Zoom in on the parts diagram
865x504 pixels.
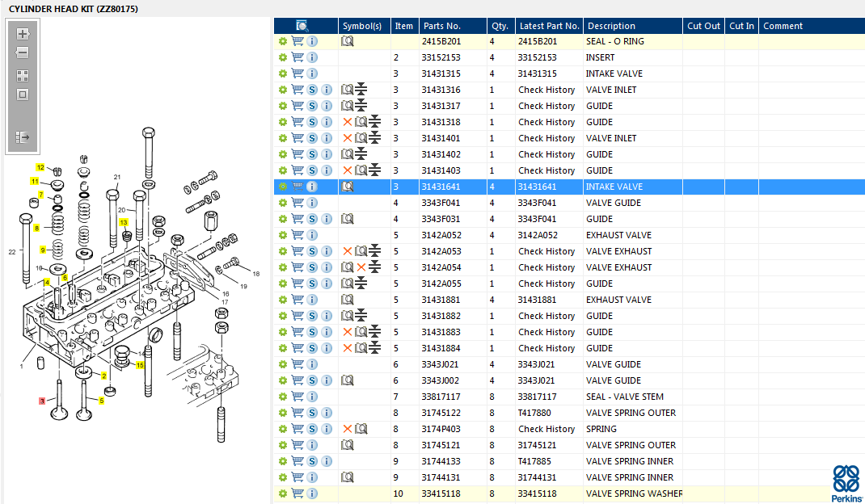pyautogui.click(x=23, y=34)
